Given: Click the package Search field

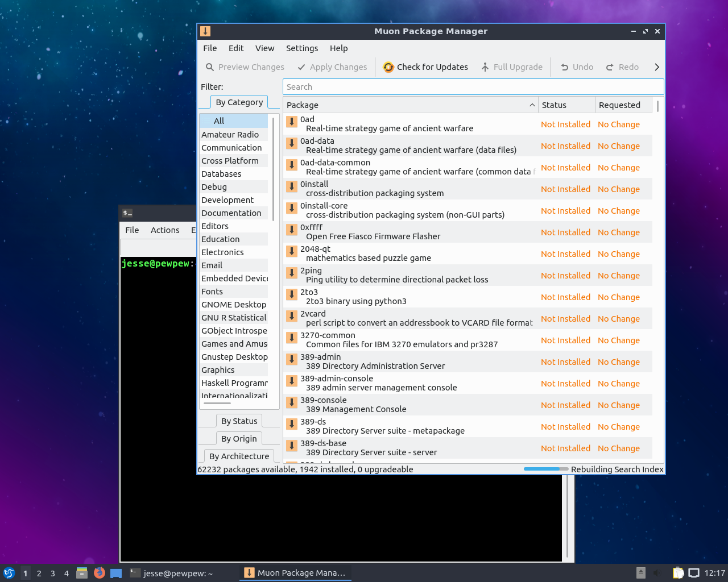Looking at the screenshot, I should pyautogui.click(x=473, y=87).
